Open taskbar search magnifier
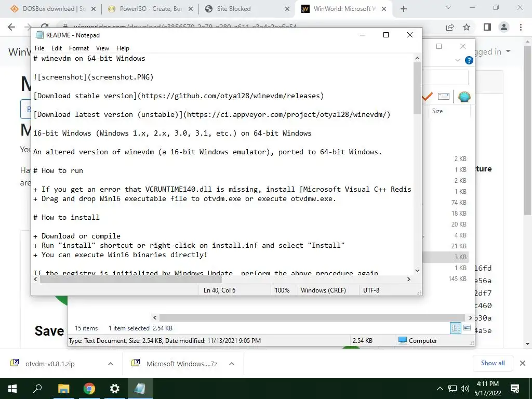Viewport: 532px width, 399px height. pos(37,389)
